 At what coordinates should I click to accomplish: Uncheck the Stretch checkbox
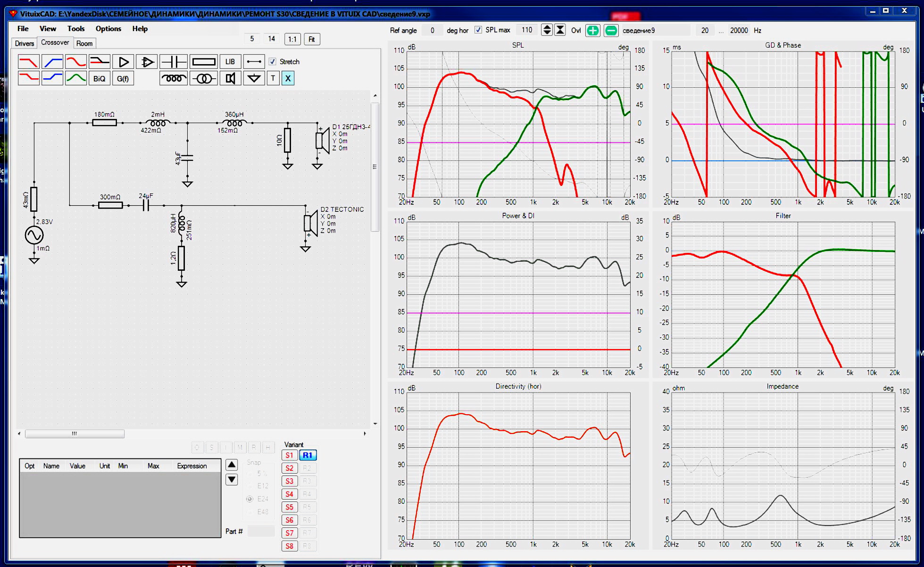pos(272,62)
